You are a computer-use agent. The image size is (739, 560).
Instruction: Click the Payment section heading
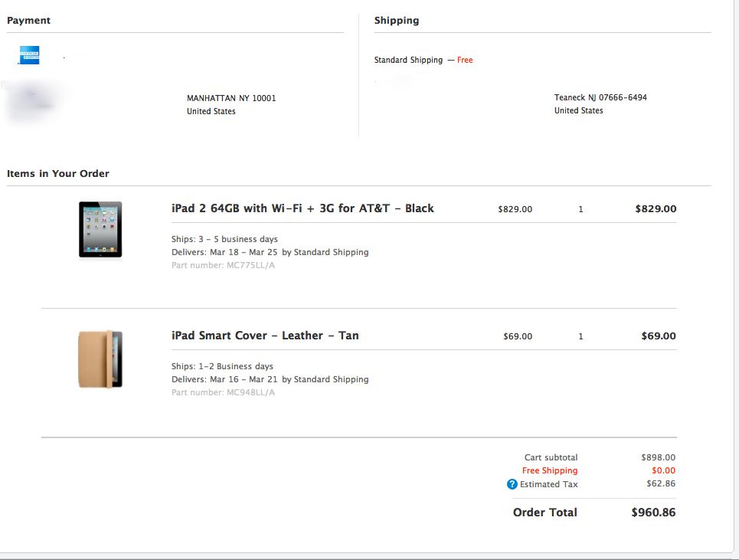pyautogui.click(x=28, y=21)
